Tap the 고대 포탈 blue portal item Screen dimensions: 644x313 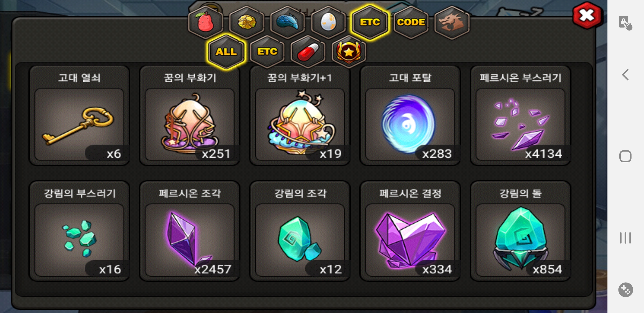(x=410, y=116)
